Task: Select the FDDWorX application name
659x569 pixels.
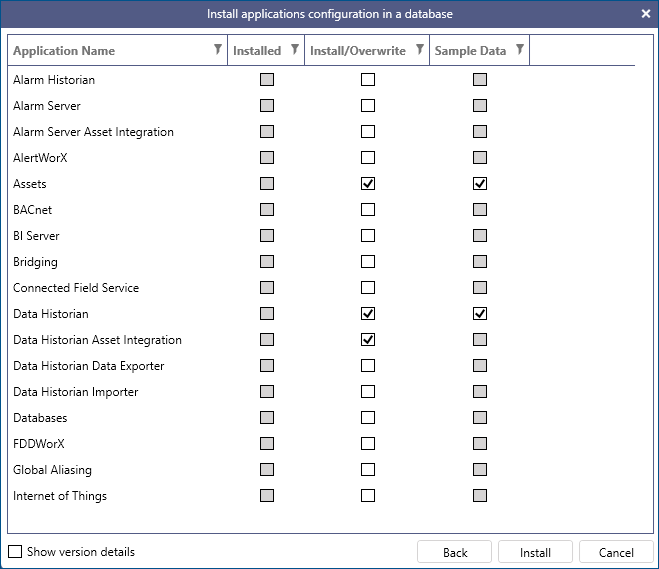Action: click(x=39, y=444)
